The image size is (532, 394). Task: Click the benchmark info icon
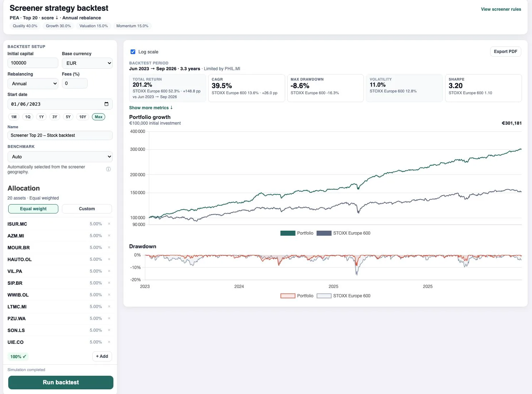(x=108, y=169)
